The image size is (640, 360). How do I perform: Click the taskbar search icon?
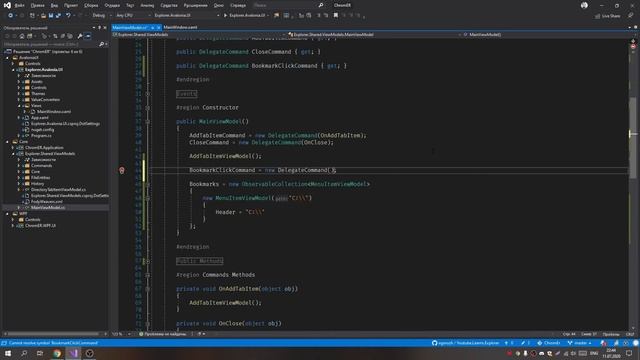click(24, 353)
